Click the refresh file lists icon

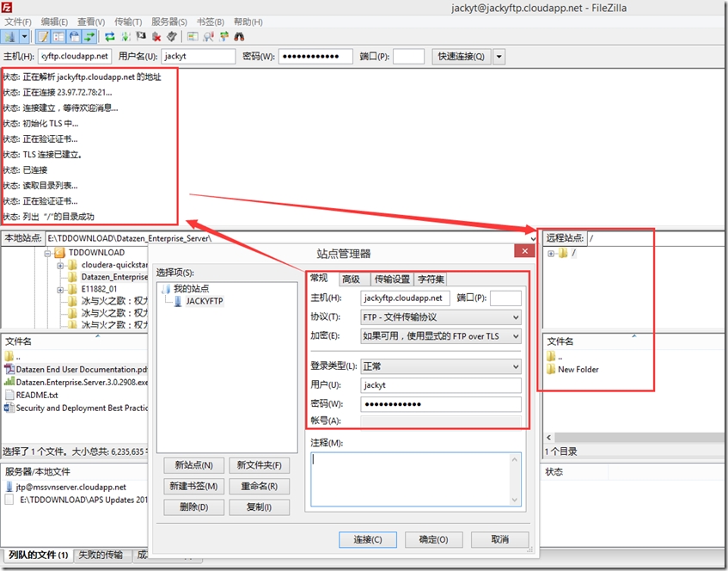pos(109,37)
